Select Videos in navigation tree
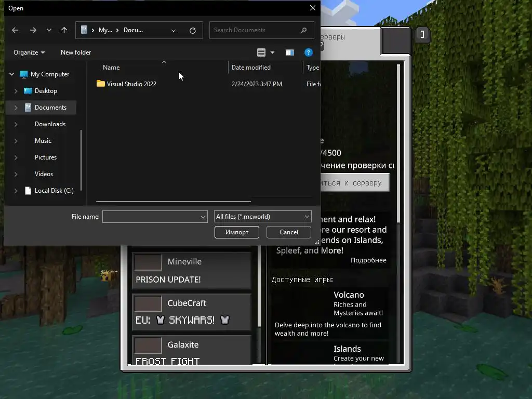Screen dimensions: 532x399 coord(44,174)
